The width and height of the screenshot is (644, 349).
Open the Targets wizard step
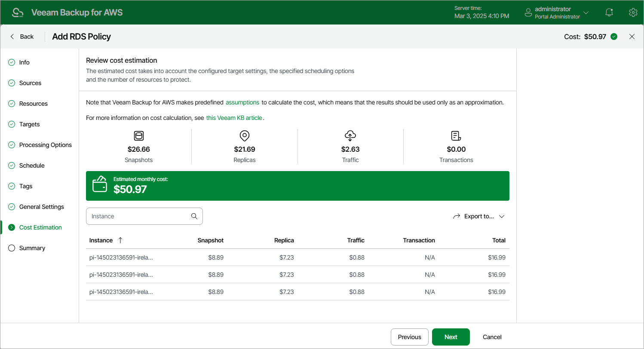pyautogui.click(x=29, y=124)
